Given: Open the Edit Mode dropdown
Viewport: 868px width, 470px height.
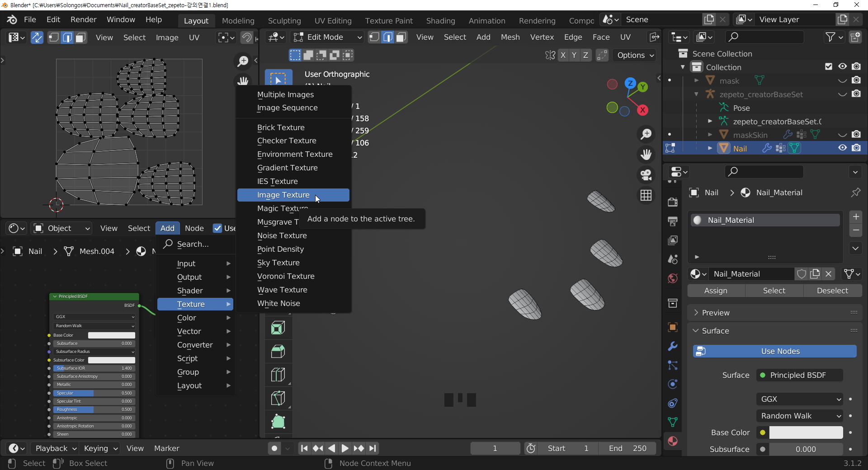Looking at the screenshot, I should click(327, 37).
